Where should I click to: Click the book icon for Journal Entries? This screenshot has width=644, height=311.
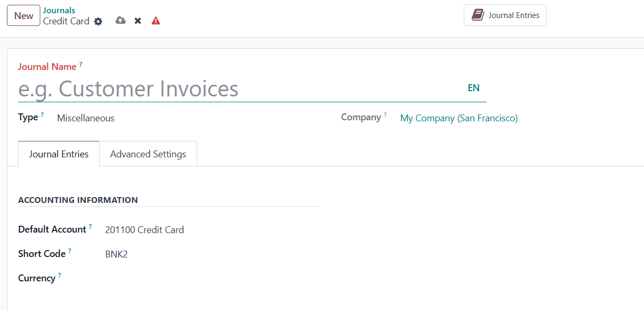click(x=478, y=15)
